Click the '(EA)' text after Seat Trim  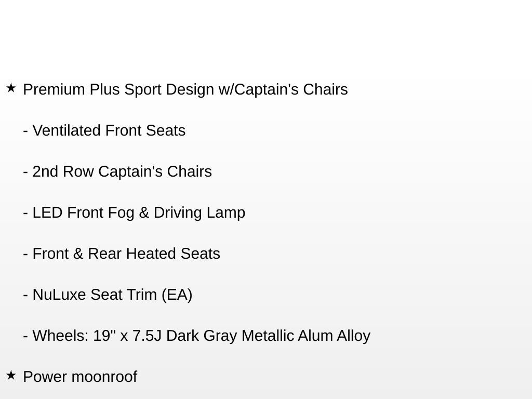[177, 295]
